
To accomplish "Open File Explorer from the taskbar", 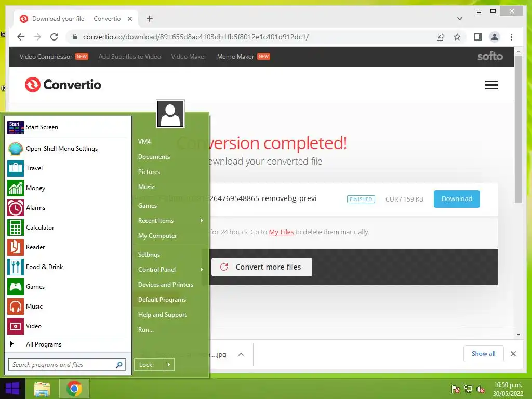I will click(42, 389).
